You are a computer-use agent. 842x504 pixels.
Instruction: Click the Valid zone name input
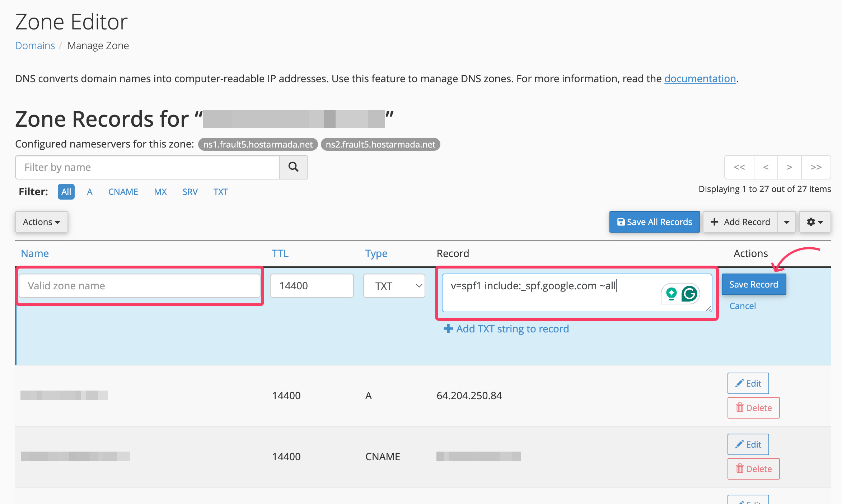coord(140,286)
